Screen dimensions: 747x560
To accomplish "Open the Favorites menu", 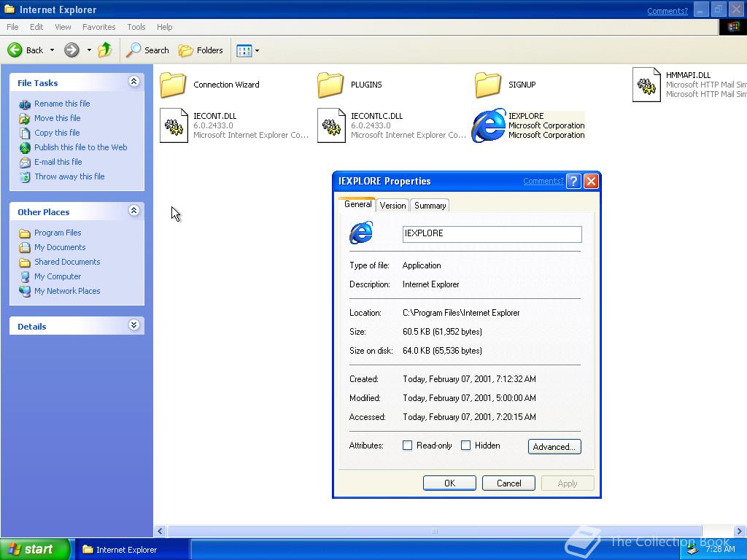I will click(98, 27).
